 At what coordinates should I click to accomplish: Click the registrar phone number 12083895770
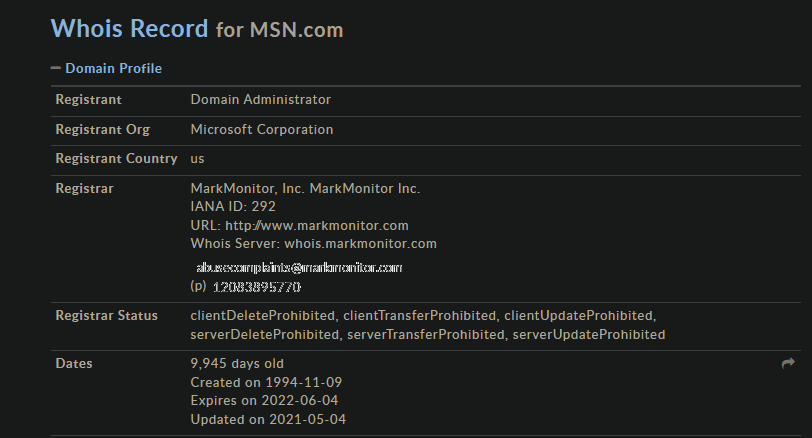[257, 287]
